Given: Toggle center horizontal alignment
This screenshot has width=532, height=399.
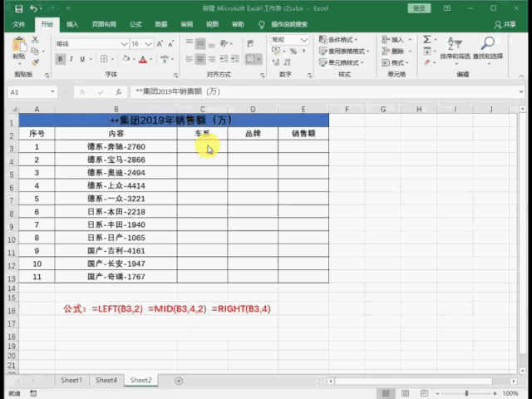Looking at the screenshot, I should click(x=200, y=59).
